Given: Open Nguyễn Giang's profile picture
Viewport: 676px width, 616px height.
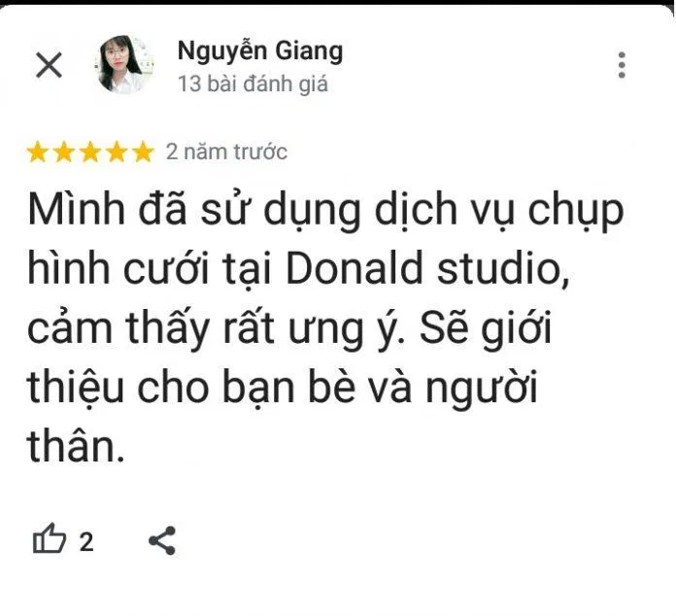Looking at the screenshot, I should [x=123, y=65].
